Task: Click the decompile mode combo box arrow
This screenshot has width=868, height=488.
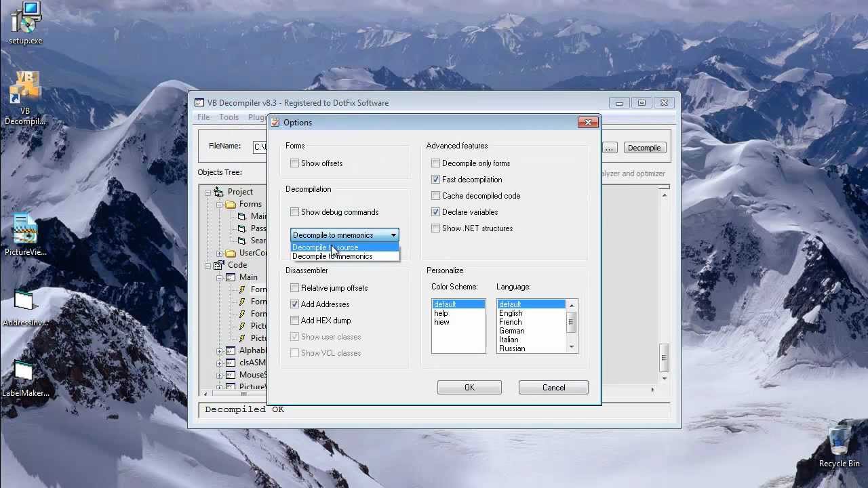Action: (x=393, y=235)
